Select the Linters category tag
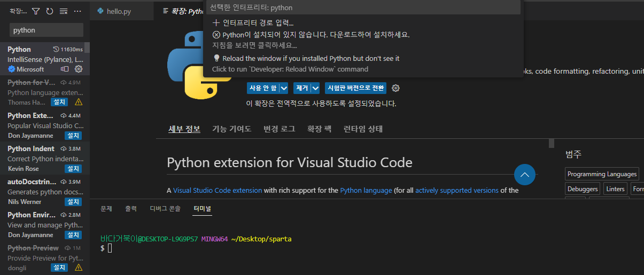Viewport: 644px width, 275px height. click(616, 189)
